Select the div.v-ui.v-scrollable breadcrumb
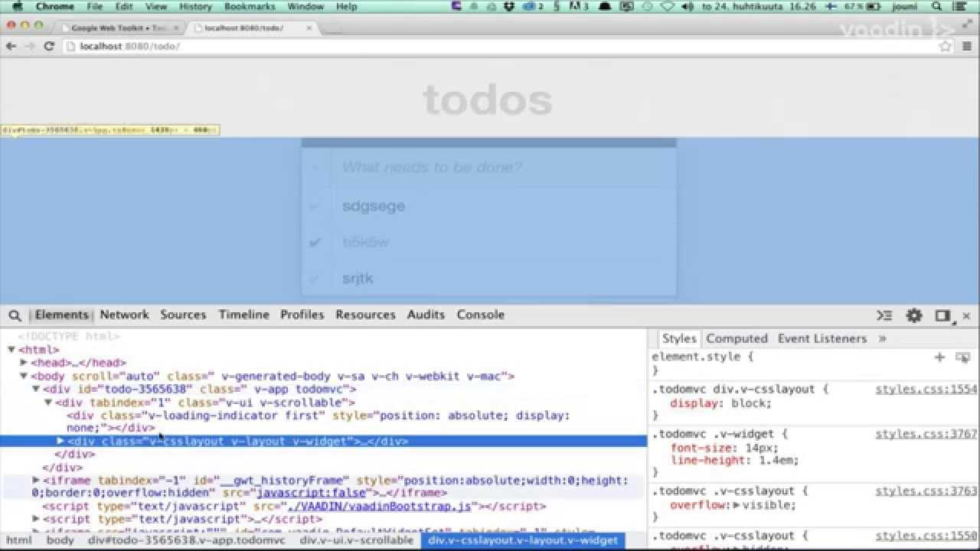Screen dimensions: 980x551 pyautogui.click(x=357, y=540)
